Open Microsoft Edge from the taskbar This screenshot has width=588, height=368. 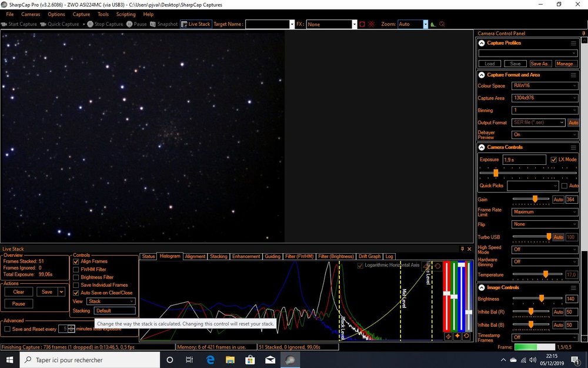pos(210,360)
